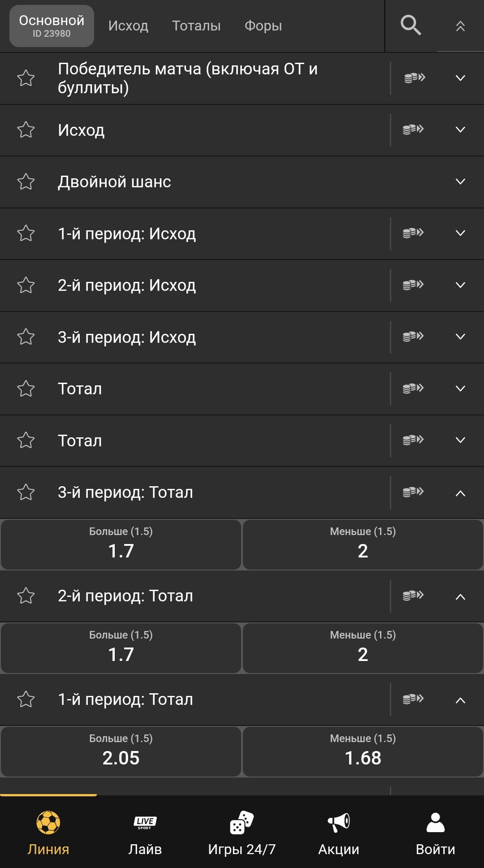The image size is (484, 868).
Task: Select the Исход filter tab
Action: coord(128,26)
